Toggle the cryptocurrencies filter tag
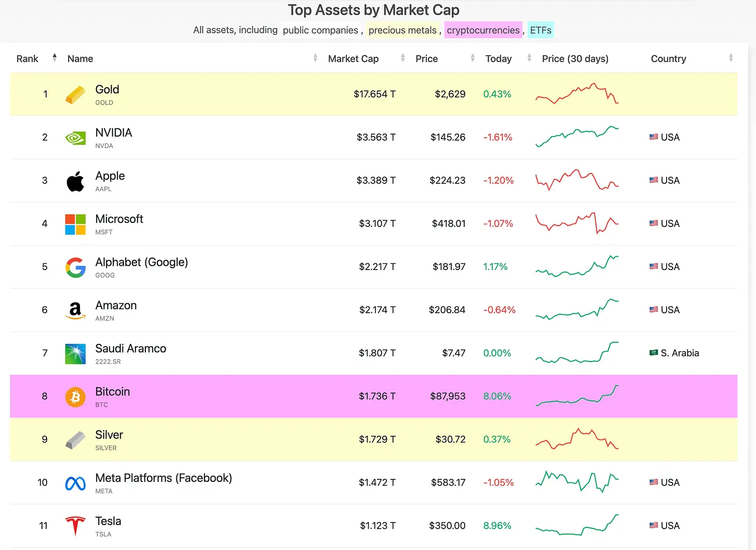The height and width of the screenshot is (550, 756). pos(483,30)
